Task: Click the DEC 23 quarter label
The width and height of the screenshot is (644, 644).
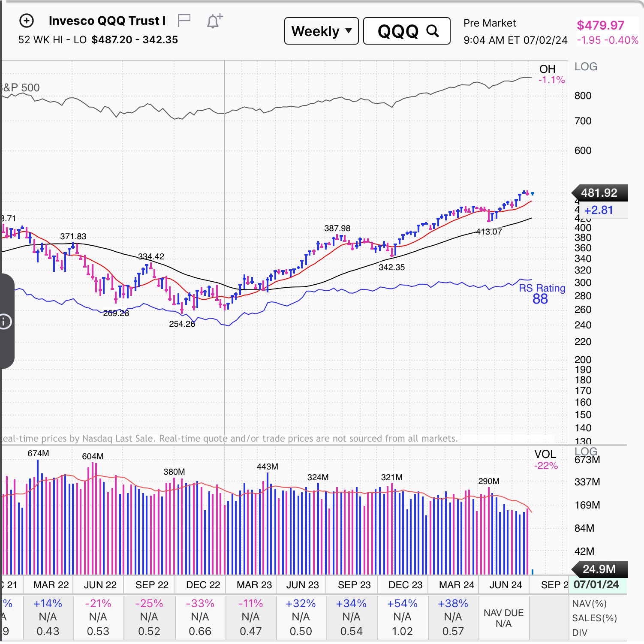Action: [405, 585]
